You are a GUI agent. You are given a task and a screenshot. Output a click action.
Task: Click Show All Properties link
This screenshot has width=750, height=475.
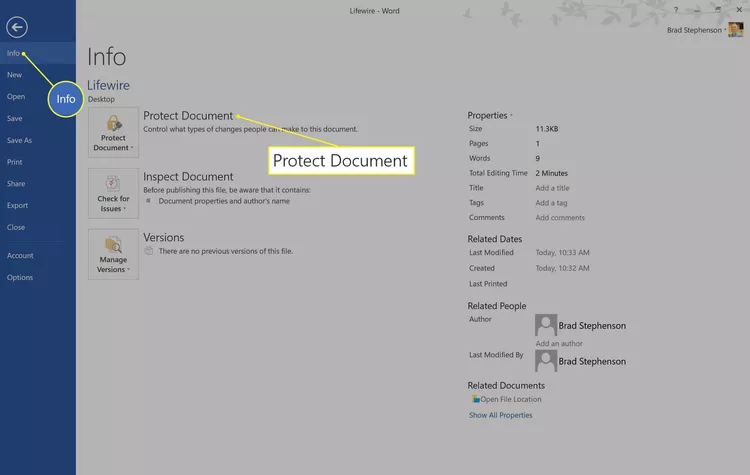pos(500,415)
